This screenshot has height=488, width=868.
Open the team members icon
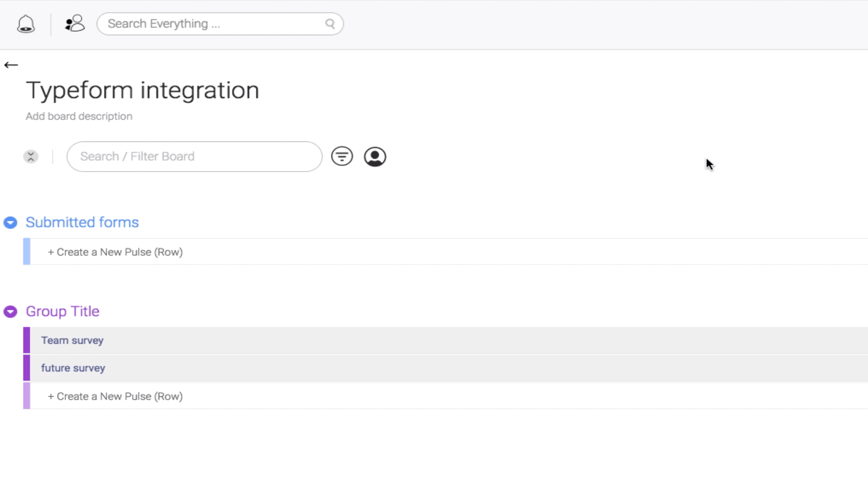pyautogui.click(x=75, y=23)
